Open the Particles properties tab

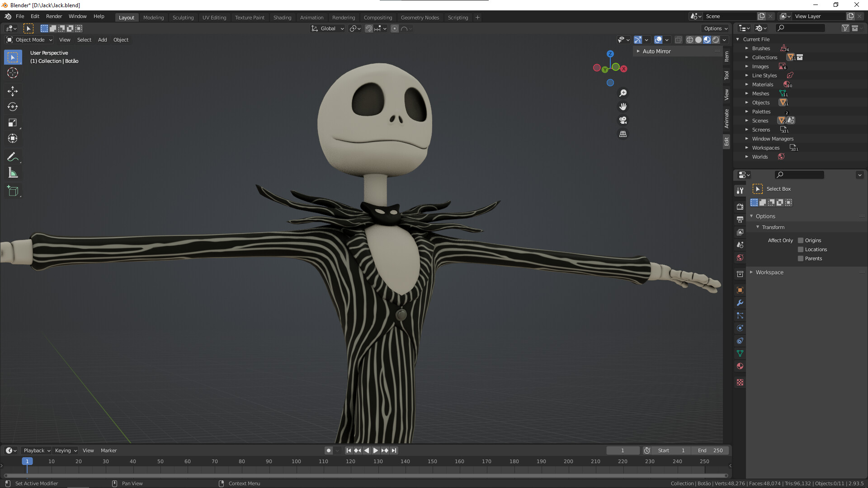(740, 315)
